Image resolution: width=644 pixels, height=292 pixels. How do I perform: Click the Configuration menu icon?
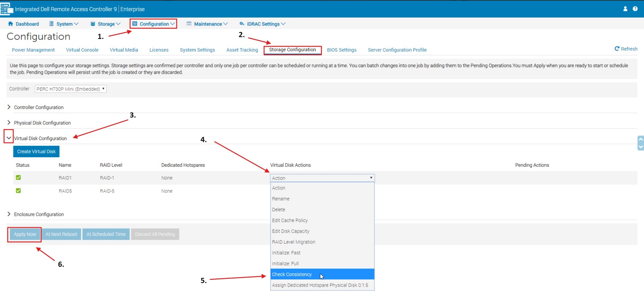click(x=135, y=24)
